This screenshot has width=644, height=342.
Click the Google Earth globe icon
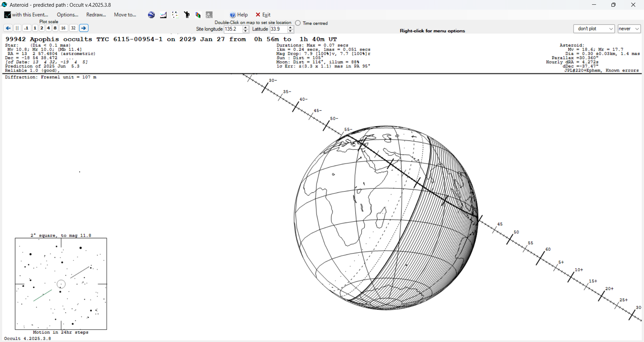pos(151,15)
